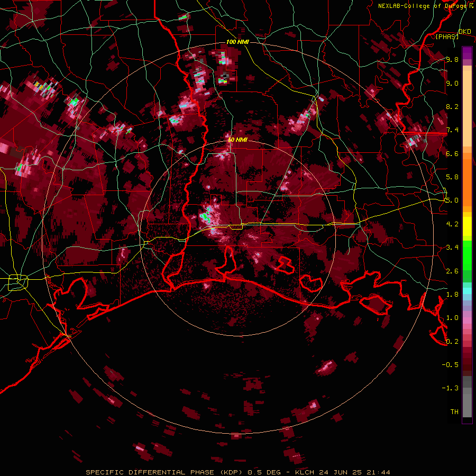This screenshot has height=476, width=476.
Task: Click the TH label on the color scale
Action: click(x=454, y=412)
